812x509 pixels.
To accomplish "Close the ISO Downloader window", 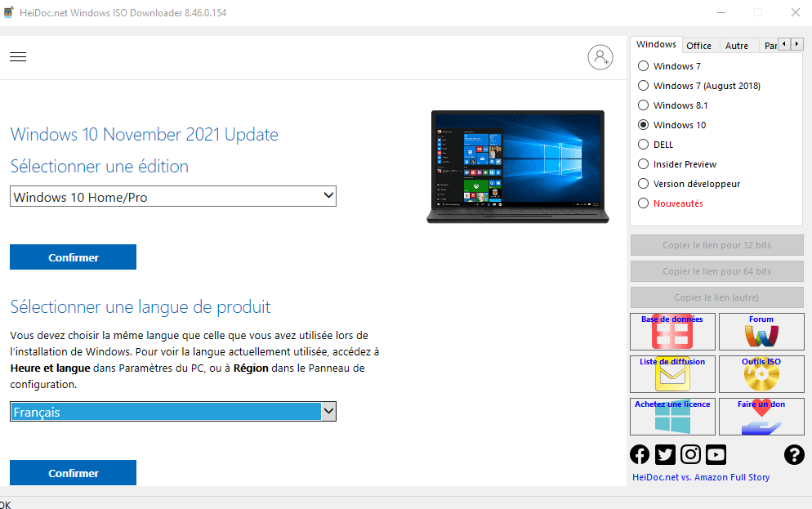I will click(796, 12).
